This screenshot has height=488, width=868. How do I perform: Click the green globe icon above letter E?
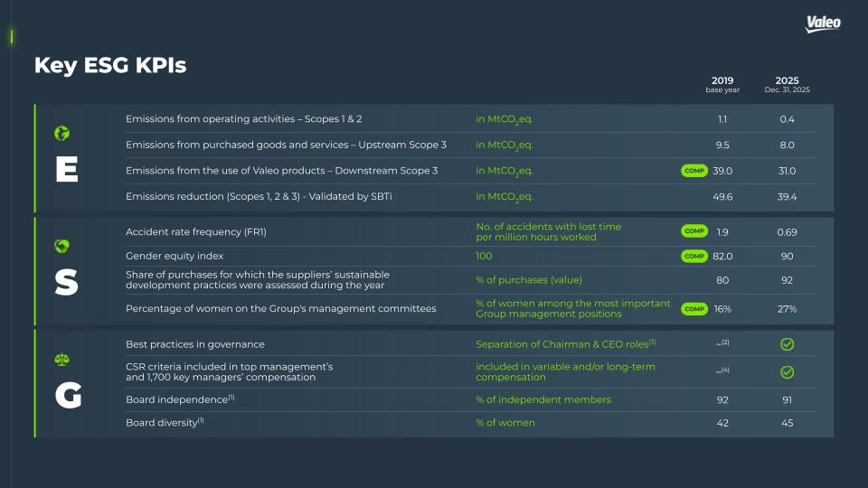tap(61, 134)
